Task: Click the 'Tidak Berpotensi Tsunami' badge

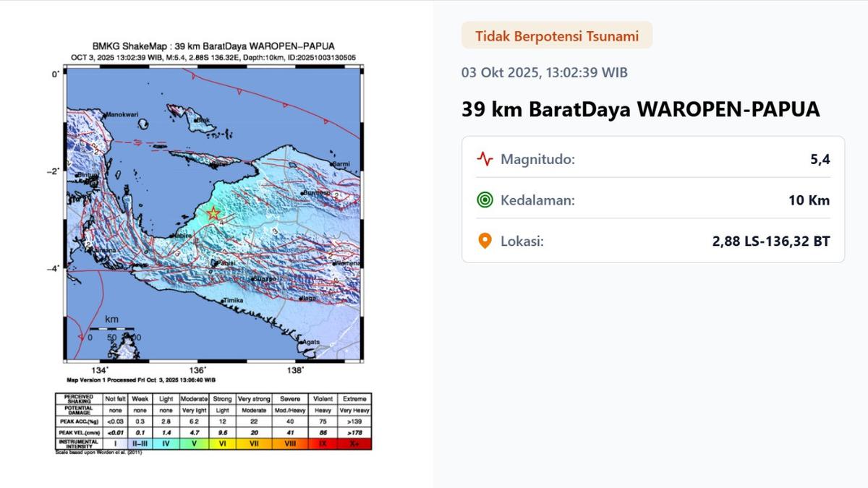Action: click(556, 35)
